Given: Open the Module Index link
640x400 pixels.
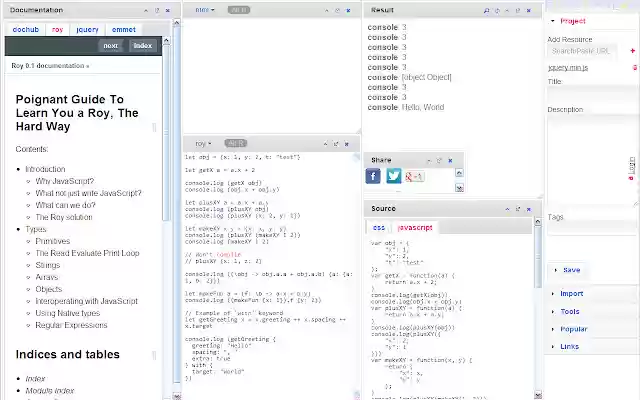Looking at the screenshot, I should pos(50,391).
